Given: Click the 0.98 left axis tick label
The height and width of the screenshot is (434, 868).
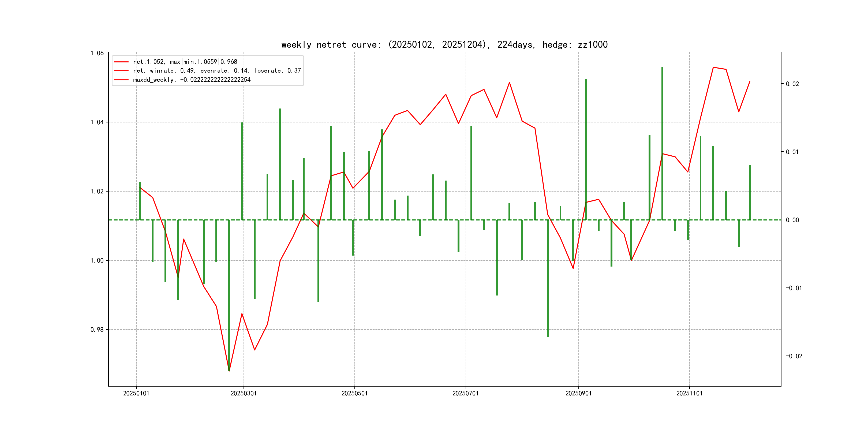Looking at the screenshot, I should [x=97, y=330].
